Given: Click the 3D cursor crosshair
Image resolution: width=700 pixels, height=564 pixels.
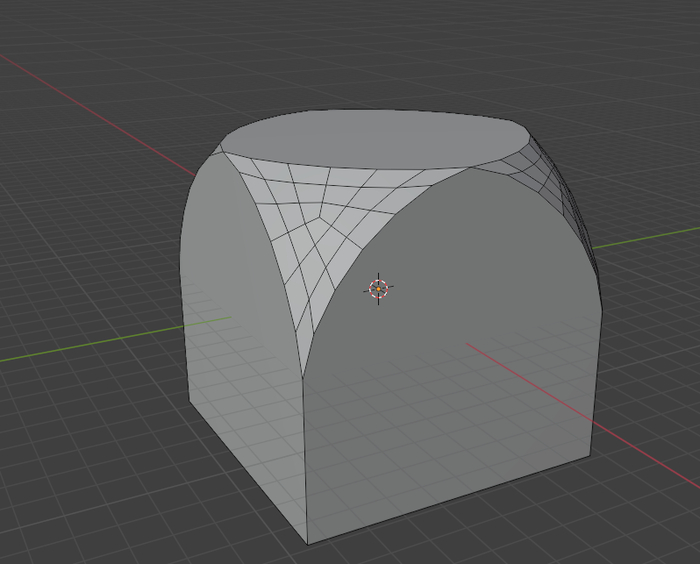Looking at the screenshot, I should [378, 289].
